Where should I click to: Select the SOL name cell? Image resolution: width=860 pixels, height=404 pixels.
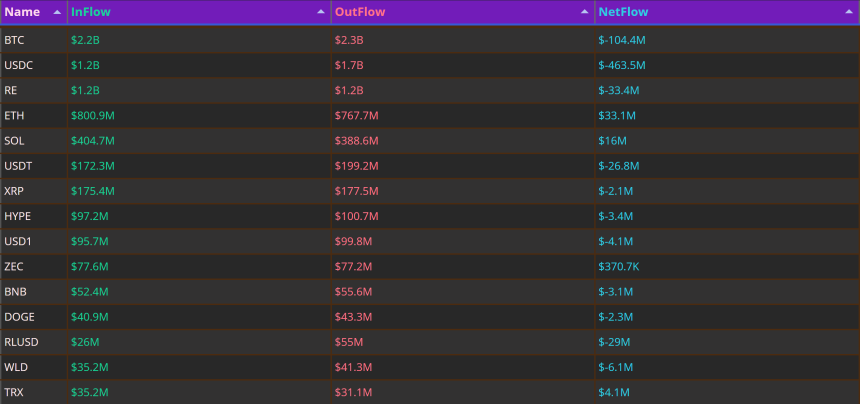pos(34,141)
